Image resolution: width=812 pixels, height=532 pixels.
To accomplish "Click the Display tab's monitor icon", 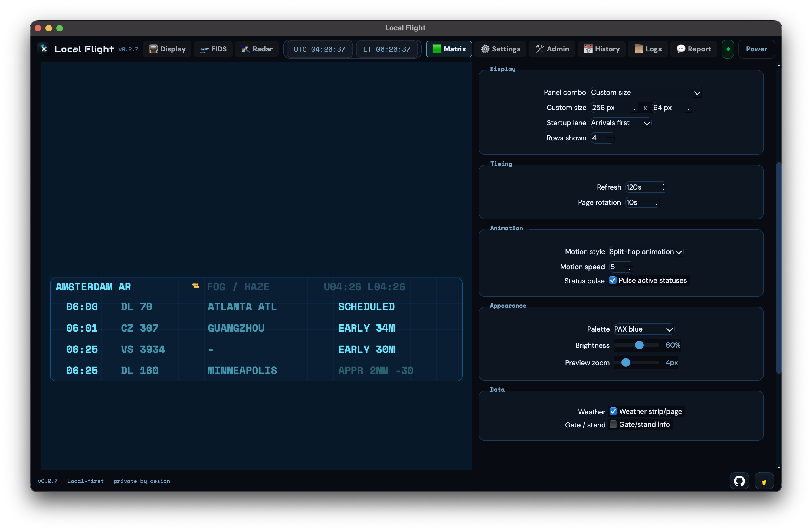I will click(x=153, y=49).
